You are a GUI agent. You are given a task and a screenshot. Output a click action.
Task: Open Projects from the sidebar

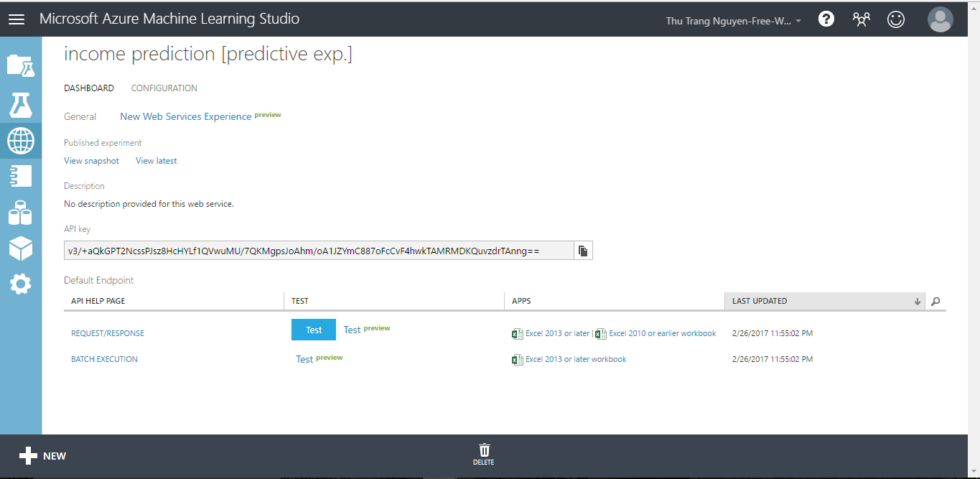point(21,65)
